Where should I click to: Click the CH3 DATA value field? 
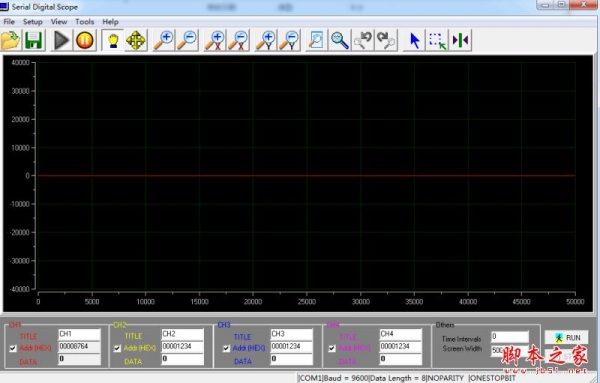(x=292, y=359)
